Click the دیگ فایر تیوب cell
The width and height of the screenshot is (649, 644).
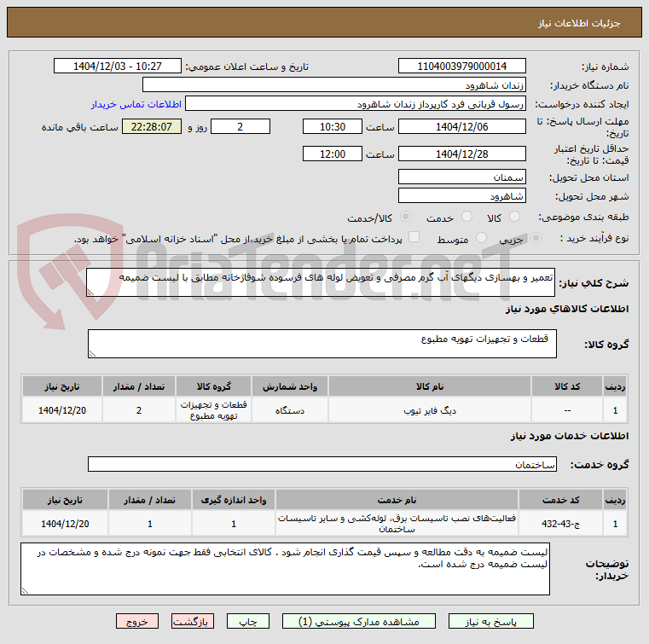click(x=430, y=410)
